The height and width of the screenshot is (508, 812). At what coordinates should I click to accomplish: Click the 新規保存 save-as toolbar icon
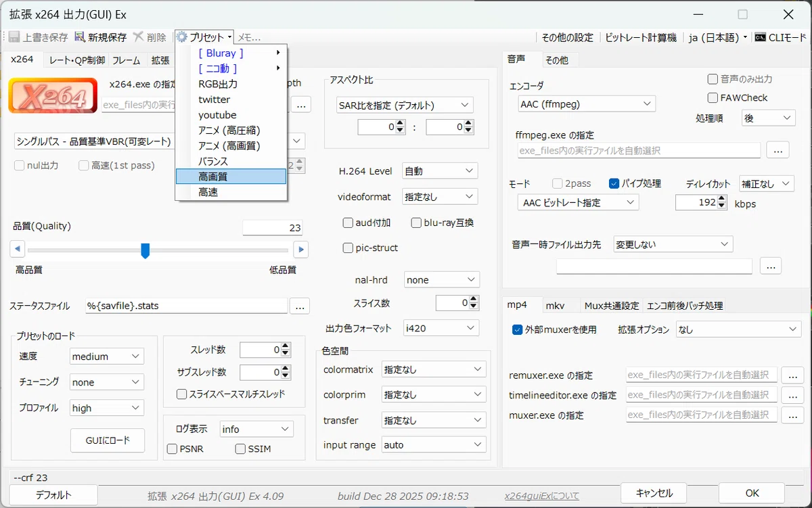pos(80,37)
